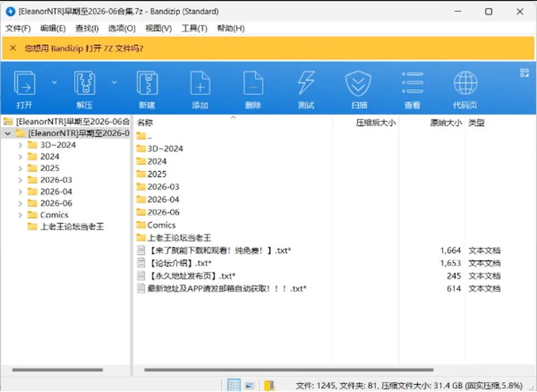The width and height of the screenshot is (537, 392).
Task: Expand the 2025 tree node
Action: coord(20,168)
